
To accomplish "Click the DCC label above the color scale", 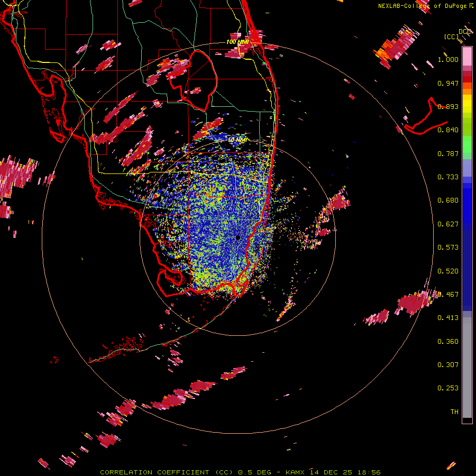I will click(x=464, y=32).
